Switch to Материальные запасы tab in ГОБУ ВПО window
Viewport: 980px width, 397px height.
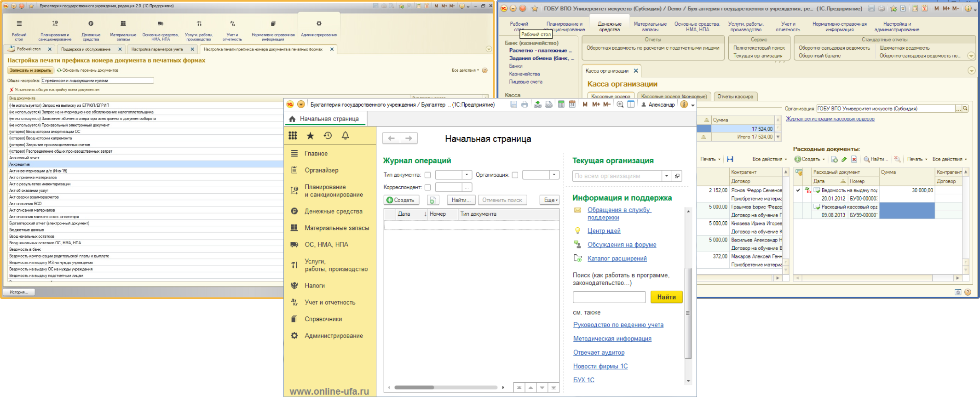pyautogui.click(x=650, y=27)
